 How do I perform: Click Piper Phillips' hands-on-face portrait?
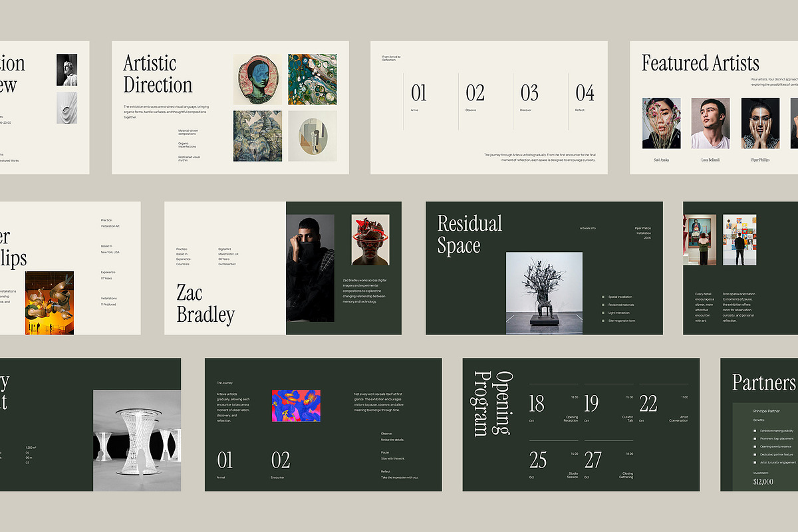coord(760,123)
